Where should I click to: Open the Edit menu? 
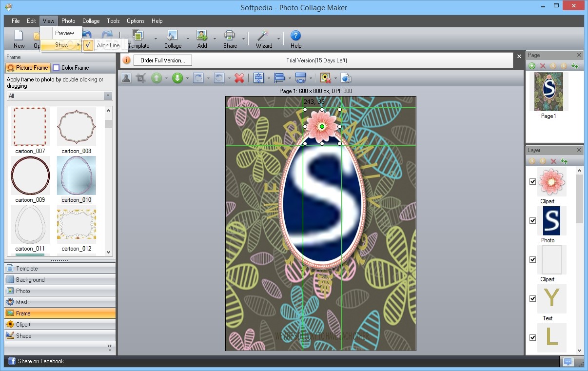coord(31,21)
